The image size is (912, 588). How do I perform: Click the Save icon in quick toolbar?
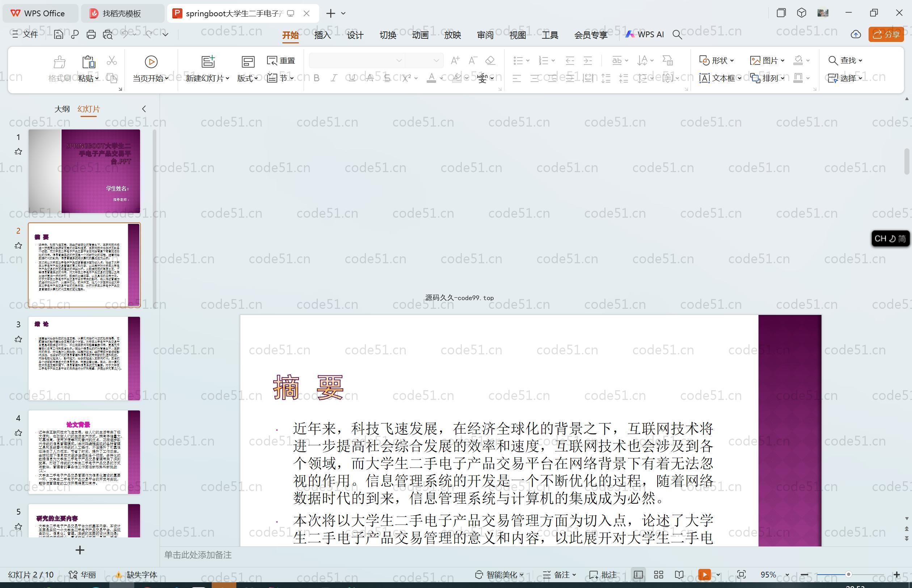(59, 35)
